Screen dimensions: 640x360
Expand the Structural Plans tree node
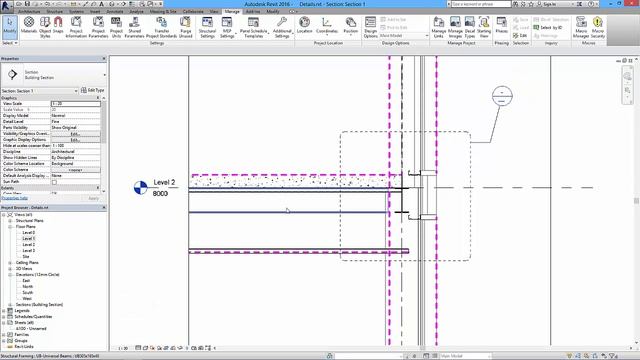click(10, 220)
